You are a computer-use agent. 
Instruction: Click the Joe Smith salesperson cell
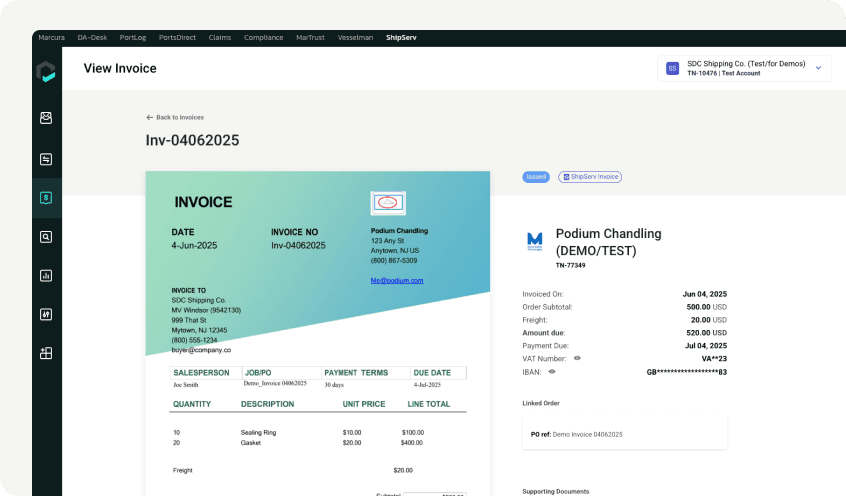(x=186, y=385)
